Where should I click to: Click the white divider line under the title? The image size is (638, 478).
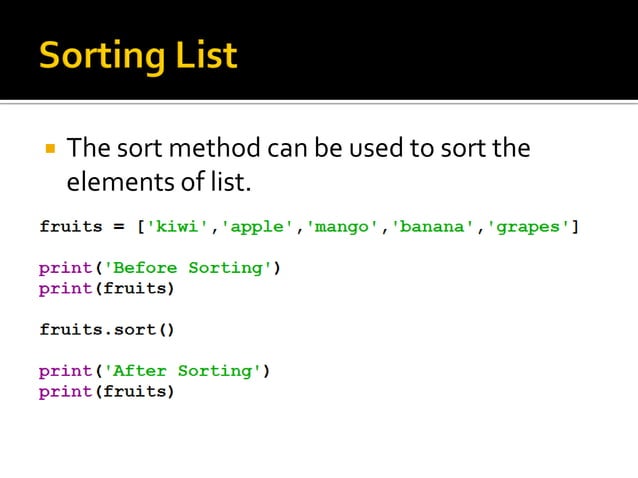tap(319, 101)
